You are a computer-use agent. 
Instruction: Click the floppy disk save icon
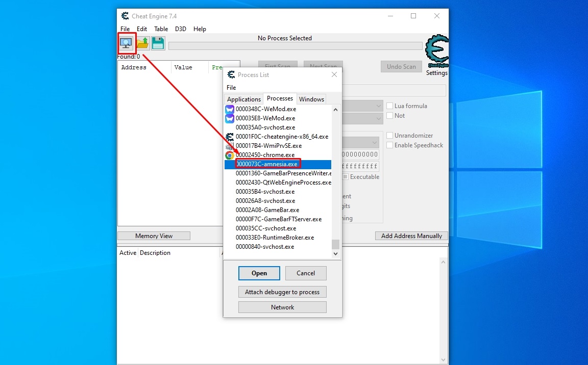pos(158,43)
